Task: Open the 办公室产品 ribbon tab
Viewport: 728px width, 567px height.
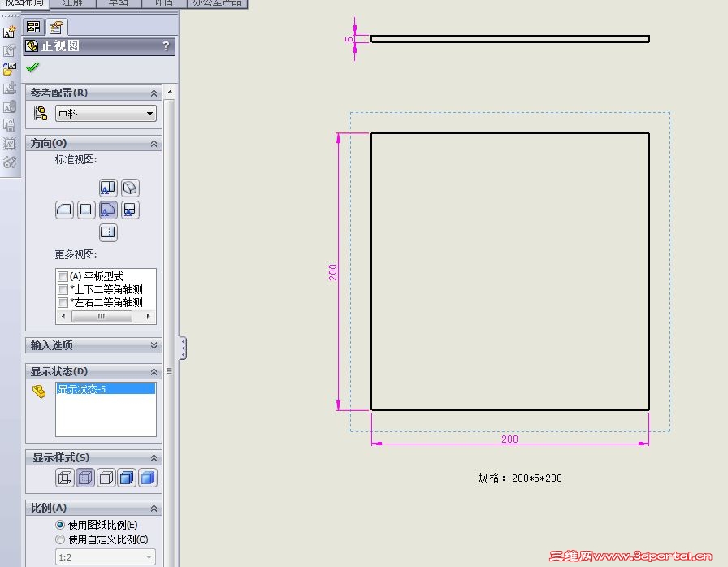Action: 217,2
